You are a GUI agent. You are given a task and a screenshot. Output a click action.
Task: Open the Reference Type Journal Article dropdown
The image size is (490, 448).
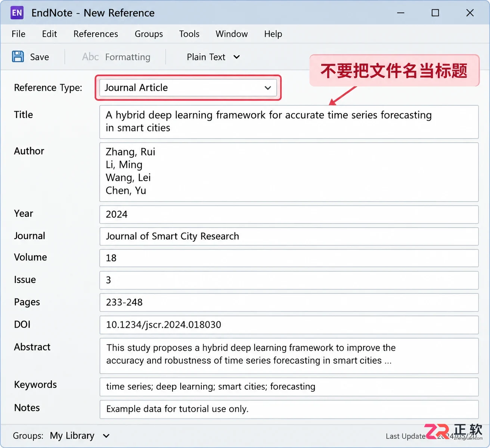pos(188,88)
